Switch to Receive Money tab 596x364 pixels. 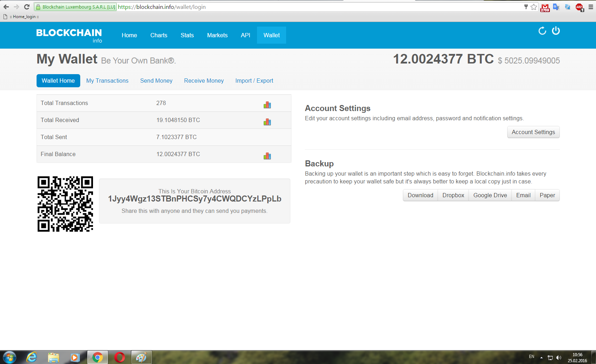click(x=204, y=81)
